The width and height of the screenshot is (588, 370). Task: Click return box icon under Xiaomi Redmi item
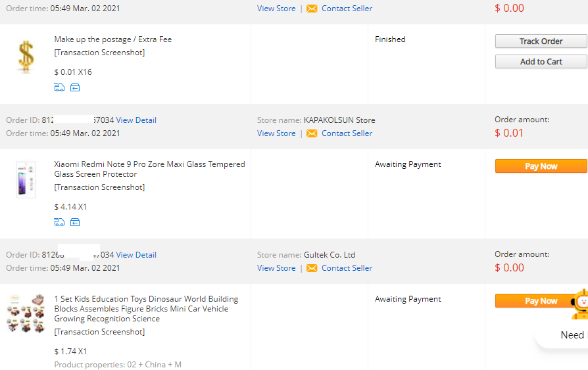click(x=75, y=222)
